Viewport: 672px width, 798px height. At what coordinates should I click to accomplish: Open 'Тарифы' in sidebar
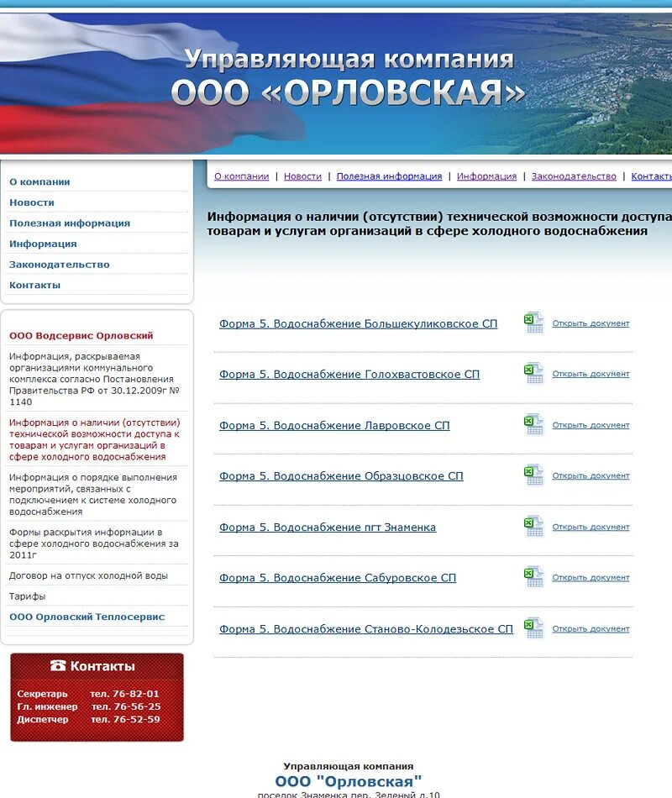28,596
